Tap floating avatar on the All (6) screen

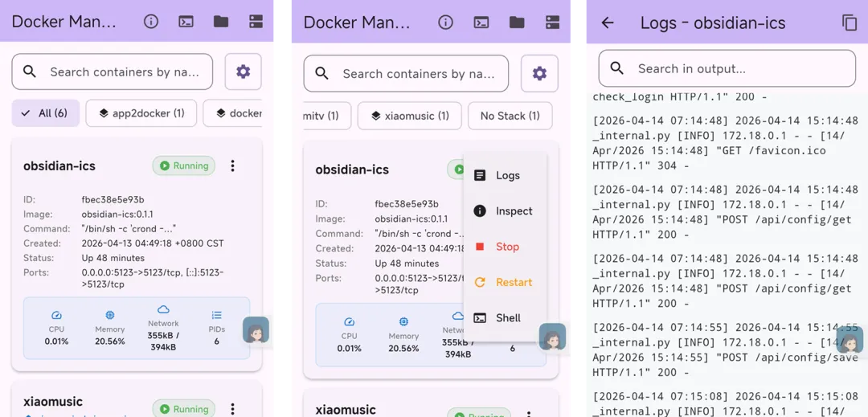pos(256,330)
